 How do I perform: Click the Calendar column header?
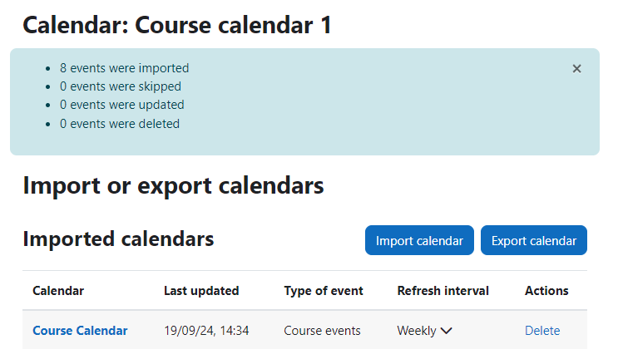click(x=58, y=291)
